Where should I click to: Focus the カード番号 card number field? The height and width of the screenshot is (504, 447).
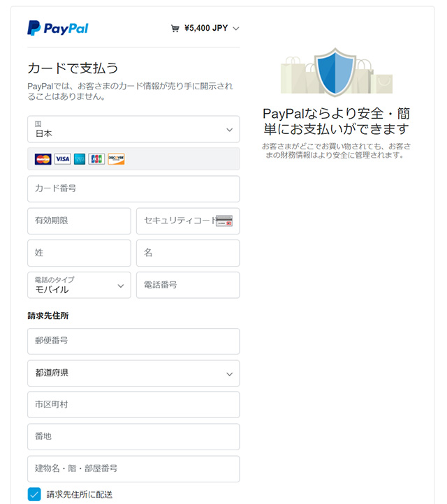point(133,189)
